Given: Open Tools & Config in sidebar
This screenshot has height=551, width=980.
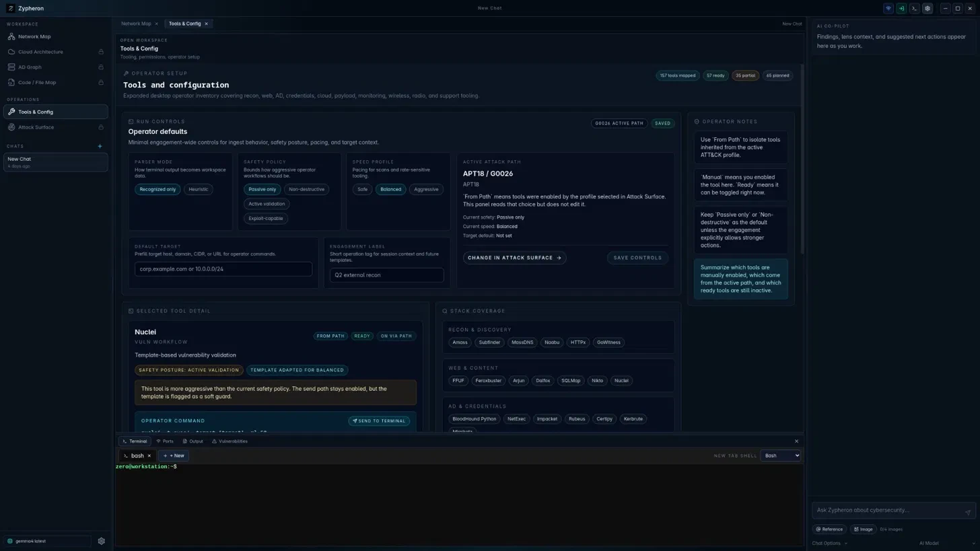Looking at the screenshot, I should pyautogui.click(x=55, y=112).
